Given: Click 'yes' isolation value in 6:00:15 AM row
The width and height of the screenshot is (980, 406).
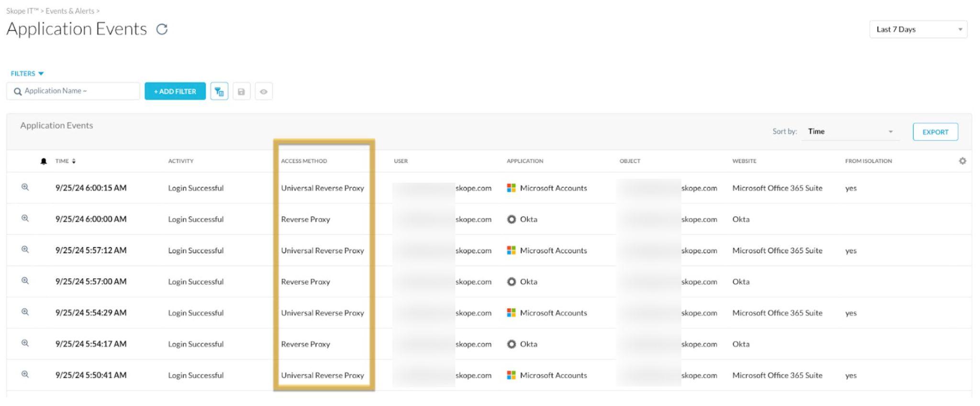Looking at the screenshot, I should [x=851, y=188].
